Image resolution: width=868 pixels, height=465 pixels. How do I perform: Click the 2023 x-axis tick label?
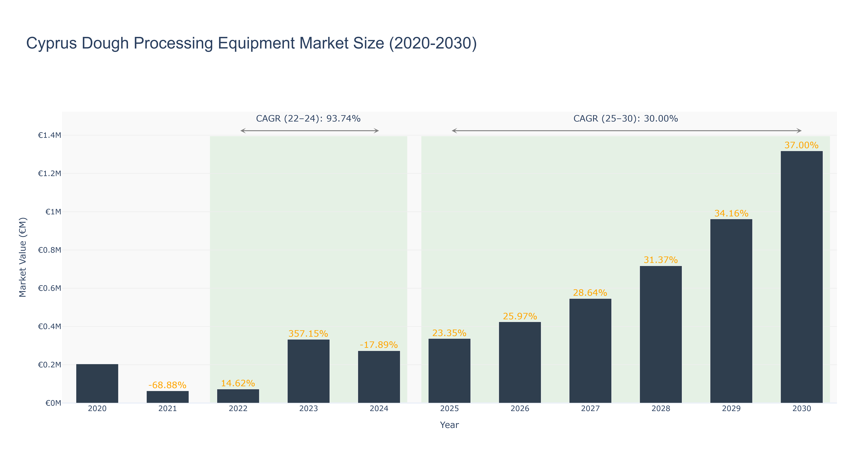308,409
